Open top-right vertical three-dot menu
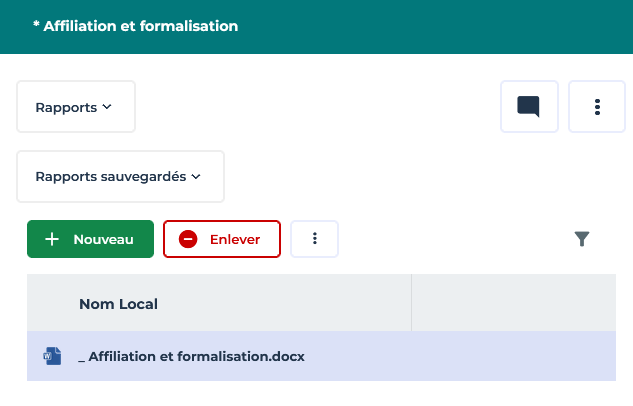This screenshot has width=633, height=406. [597, 107]
